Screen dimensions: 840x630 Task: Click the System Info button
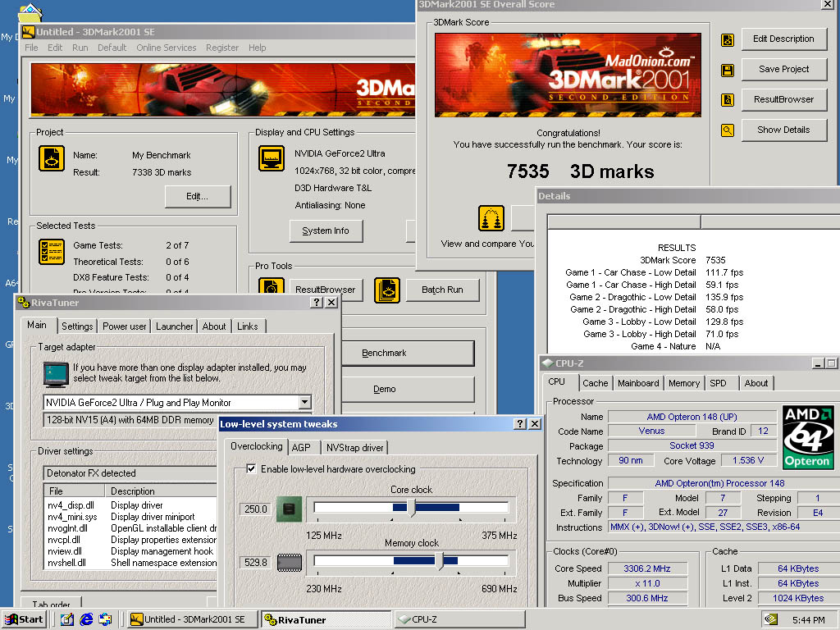point(326,231)
